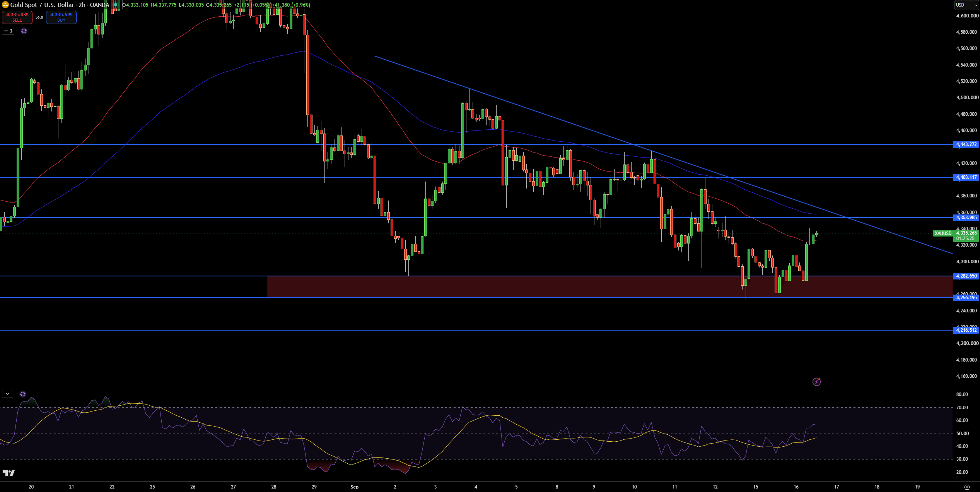Open the USD currency dropdown
The width and height of the screenshot is (980, 492).
point(966,5)
